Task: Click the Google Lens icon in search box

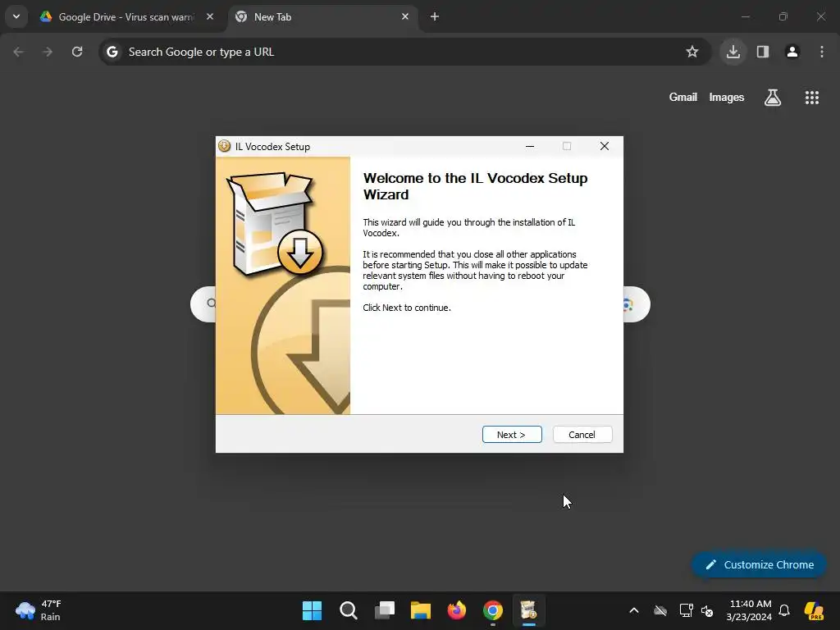Action: (x=628, y=305)
